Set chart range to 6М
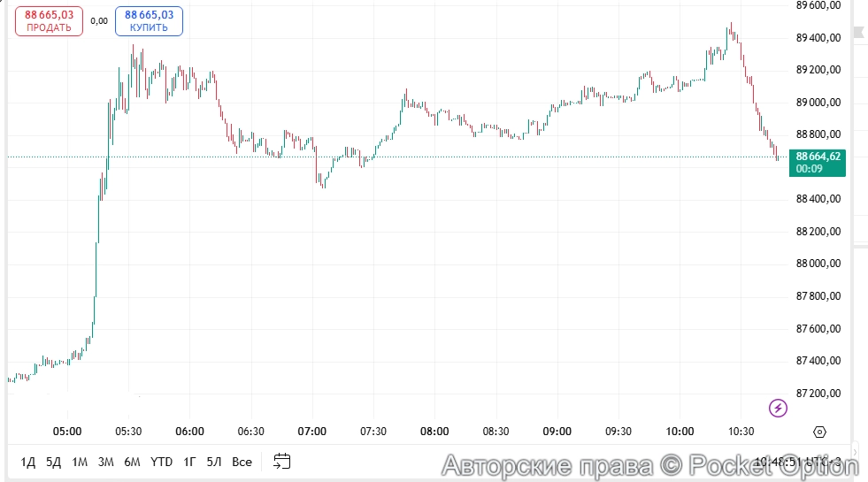 click(x=133, y=462)
